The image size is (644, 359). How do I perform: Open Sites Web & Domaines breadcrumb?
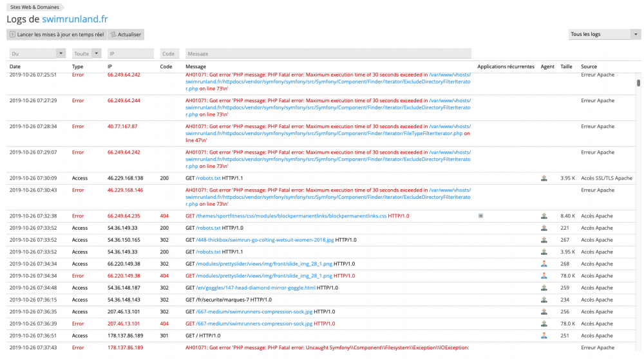pyautogui.click(x=35, y=7)
